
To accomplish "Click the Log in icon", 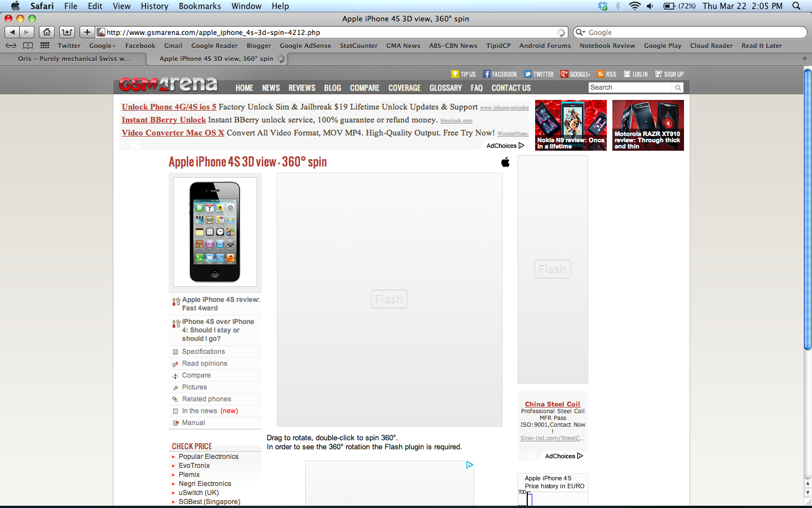I will (x=627, y=74).
